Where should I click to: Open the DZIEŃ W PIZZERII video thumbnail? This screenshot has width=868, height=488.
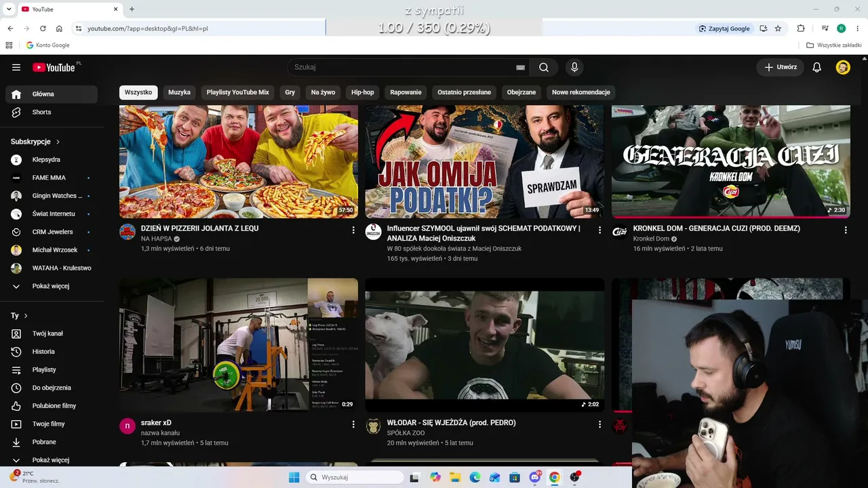239,161
